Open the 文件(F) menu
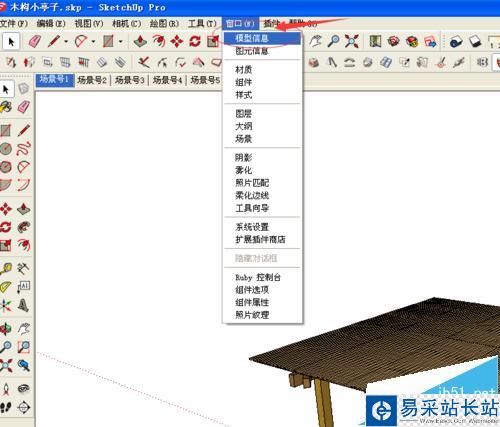Screen dimensions: 500x427 pos(14,24)
